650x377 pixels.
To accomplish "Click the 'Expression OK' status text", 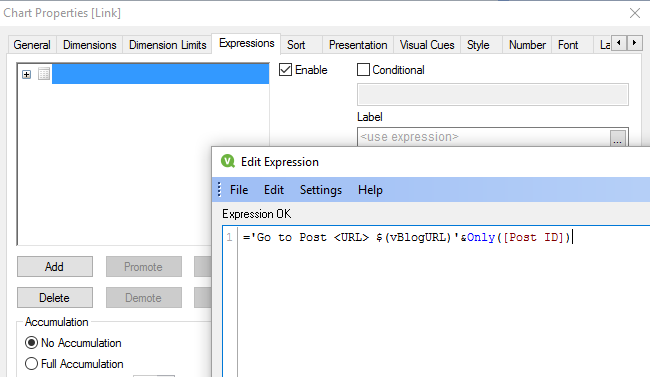I will [x=257, y=214].
